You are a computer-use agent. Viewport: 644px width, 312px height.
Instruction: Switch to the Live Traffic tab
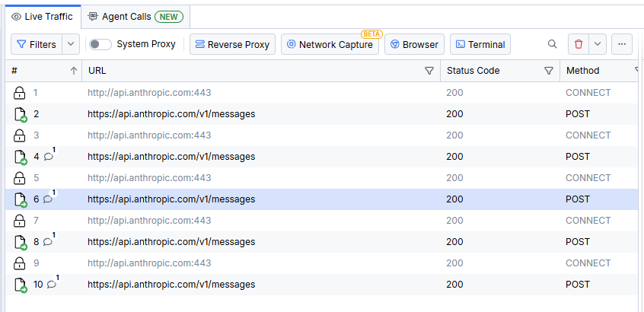[x=43, y=17]
